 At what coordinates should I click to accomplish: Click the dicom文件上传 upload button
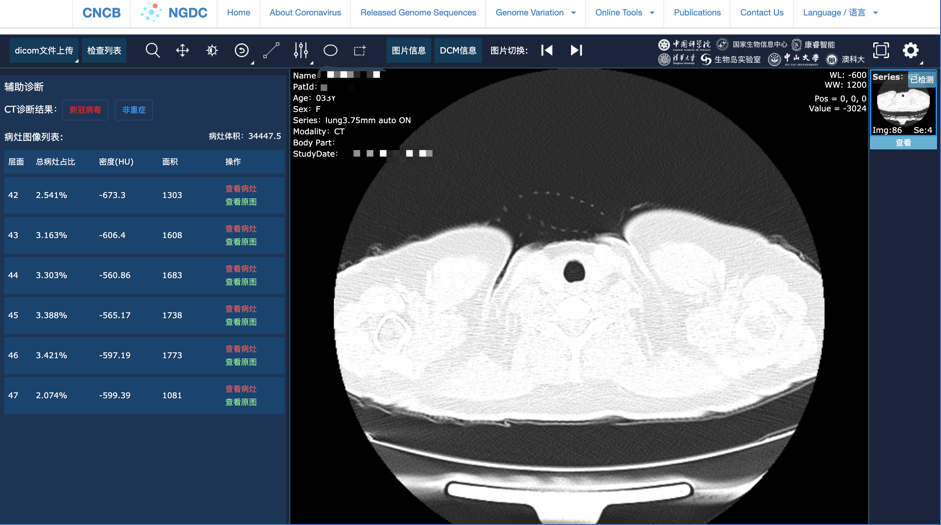tap(44, 50)
